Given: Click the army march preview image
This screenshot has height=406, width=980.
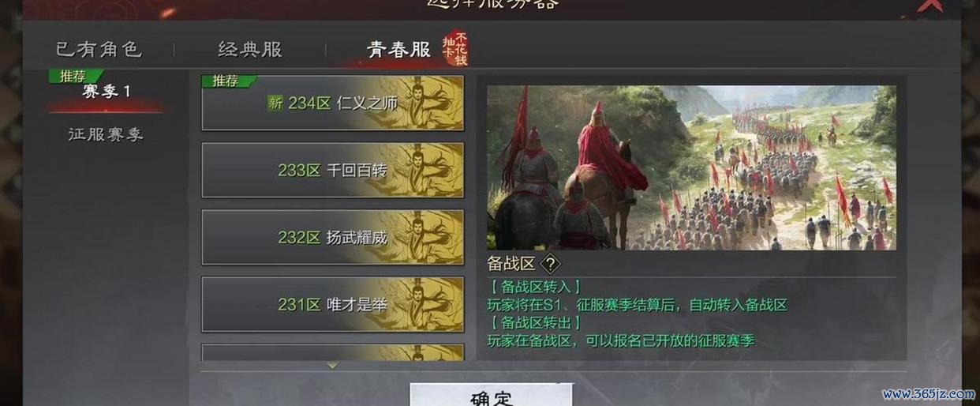Looking at the screenshot, I should [691, 167].
